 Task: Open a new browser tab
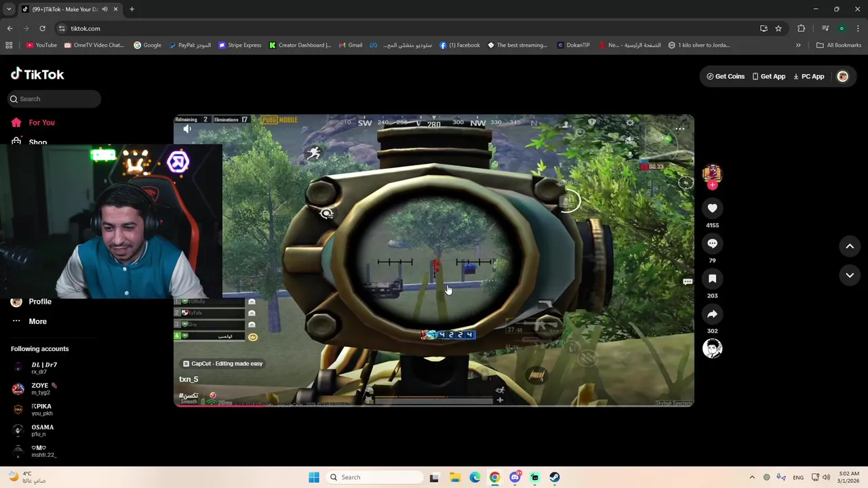(132, 9)
